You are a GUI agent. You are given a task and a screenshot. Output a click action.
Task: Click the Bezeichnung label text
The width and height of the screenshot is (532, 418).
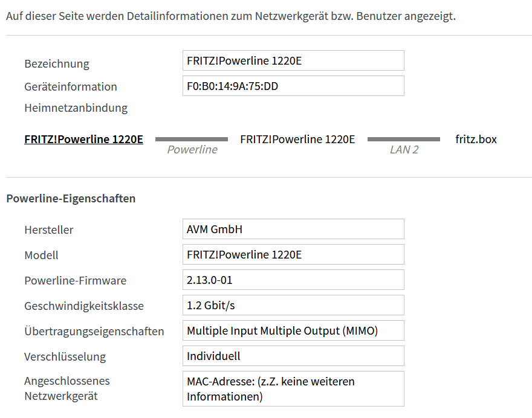(56, 63)
